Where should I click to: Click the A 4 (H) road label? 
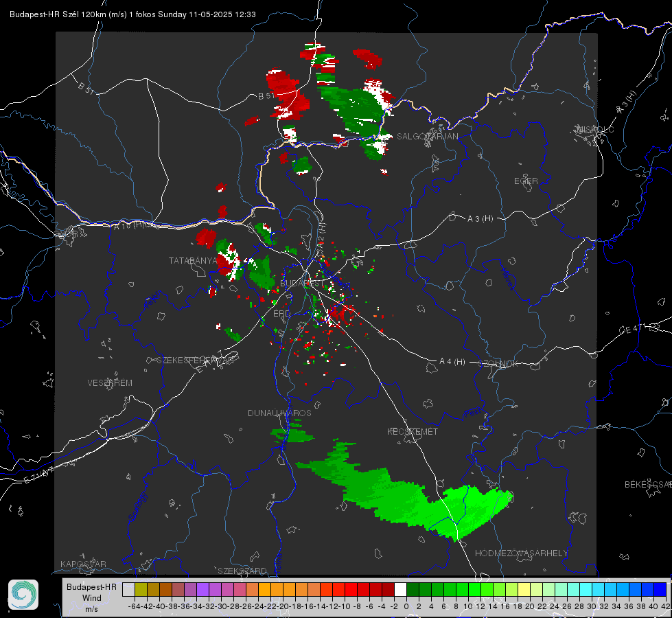tap(452, 362)
